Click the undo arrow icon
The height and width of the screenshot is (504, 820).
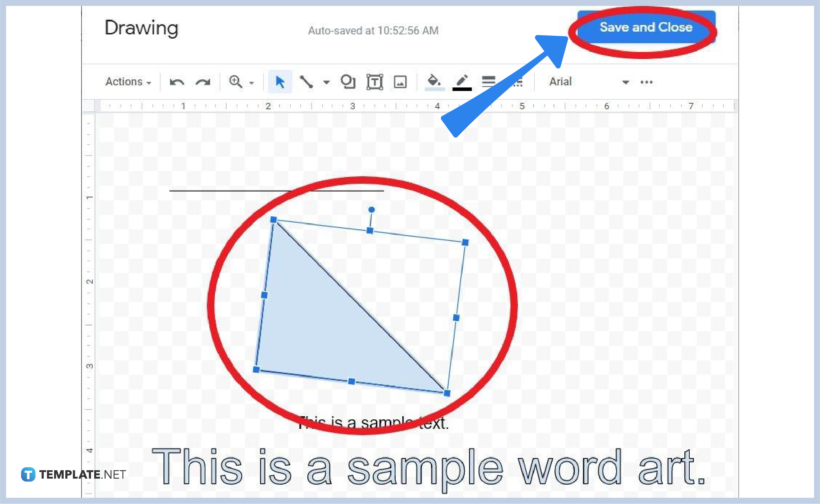click(x=179, y=82)
